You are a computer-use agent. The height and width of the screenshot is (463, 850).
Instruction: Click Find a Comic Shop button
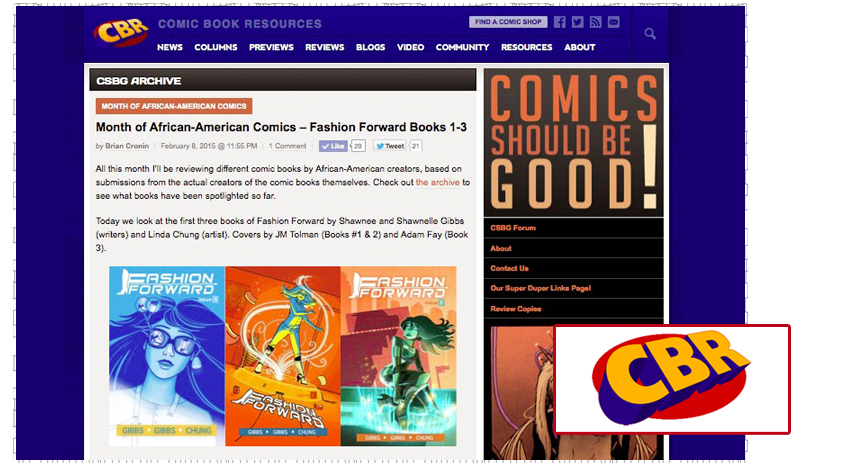pos(508,22)
